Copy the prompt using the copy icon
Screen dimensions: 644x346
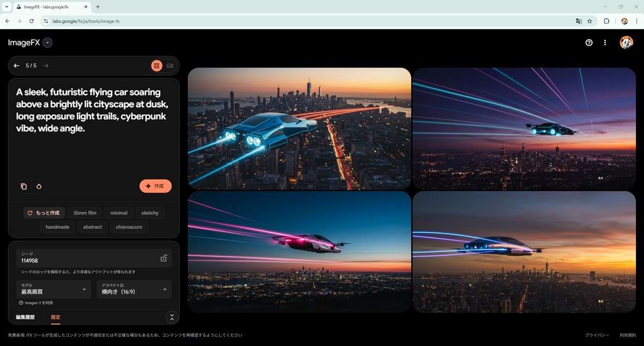[24, 186]
